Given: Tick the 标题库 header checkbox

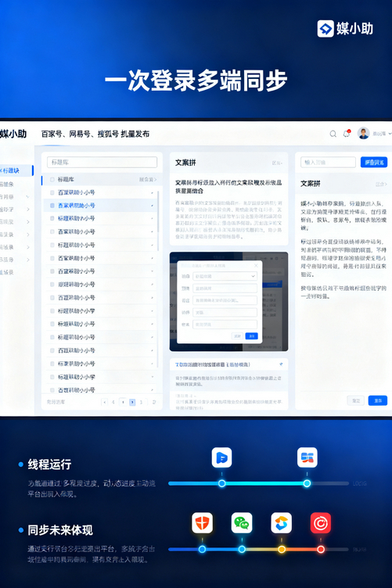Looking at the screenshot, I should [52, 180].
